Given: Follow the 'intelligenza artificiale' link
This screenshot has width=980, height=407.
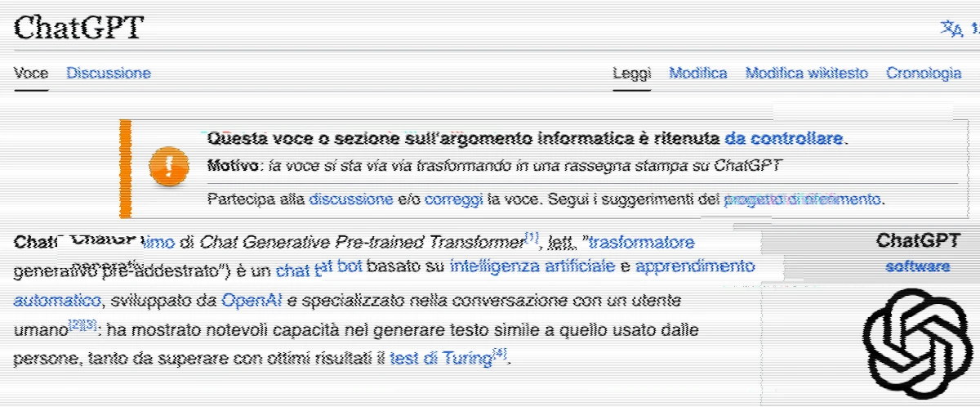Looking at the screenshot, I should (532, 266).
